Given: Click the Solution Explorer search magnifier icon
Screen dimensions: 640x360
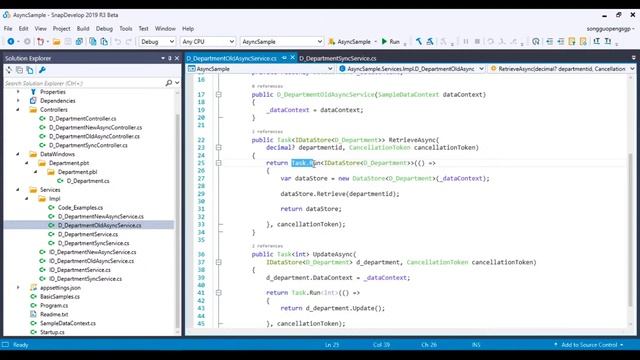Looking at the screenshot, I should click(x=169, y=83).
